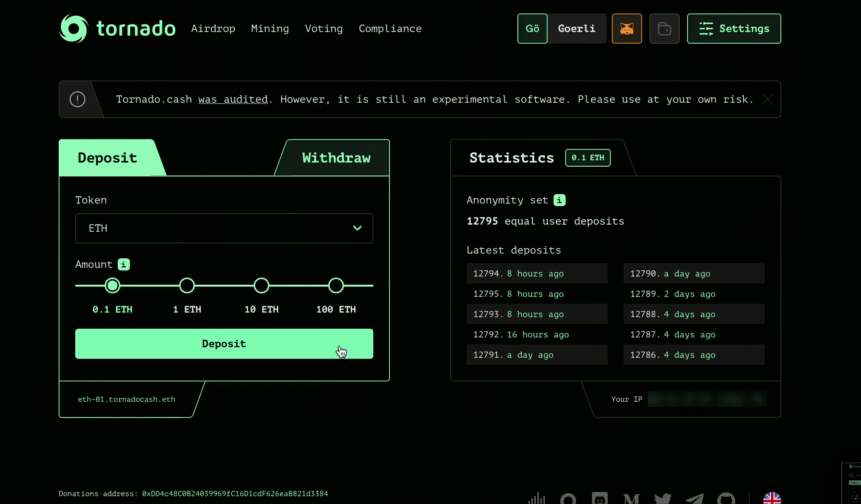Open the Twitter footer icon
The image size is (861, 504).
(663, 499)
